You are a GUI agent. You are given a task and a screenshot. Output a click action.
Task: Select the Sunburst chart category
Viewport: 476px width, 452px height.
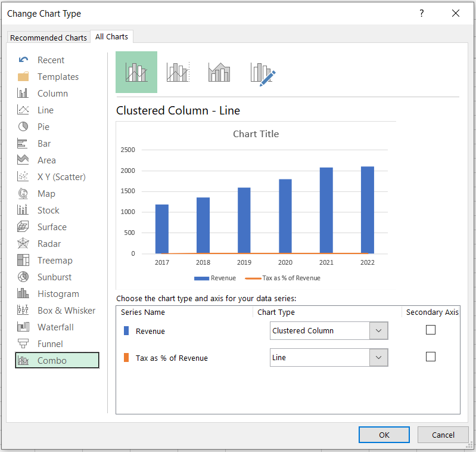click(x=54, y=277)
